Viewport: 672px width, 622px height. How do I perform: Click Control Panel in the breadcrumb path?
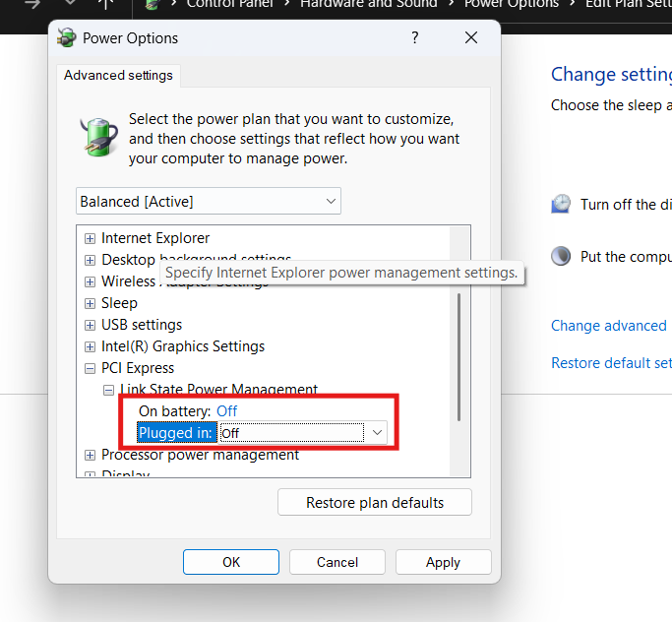point(229,4)
